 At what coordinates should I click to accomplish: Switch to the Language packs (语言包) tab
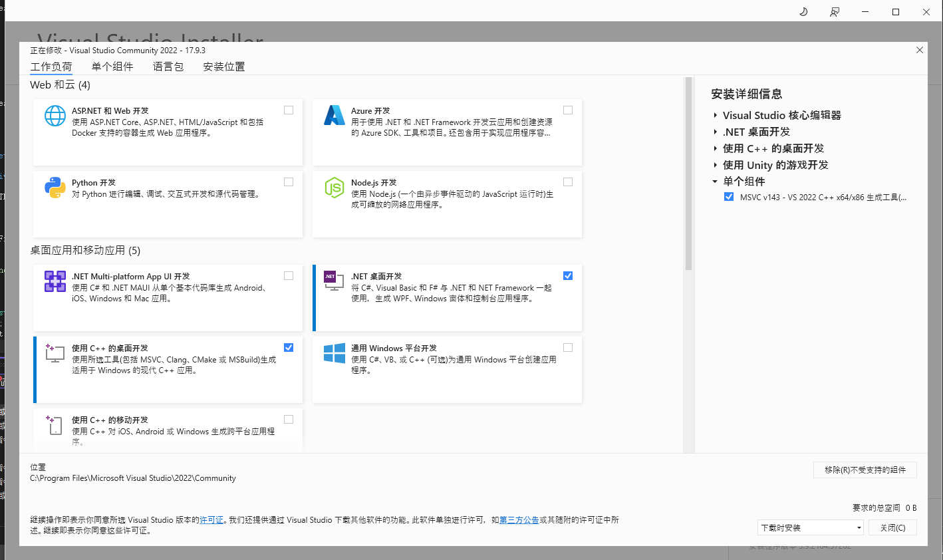click(168, 67)
